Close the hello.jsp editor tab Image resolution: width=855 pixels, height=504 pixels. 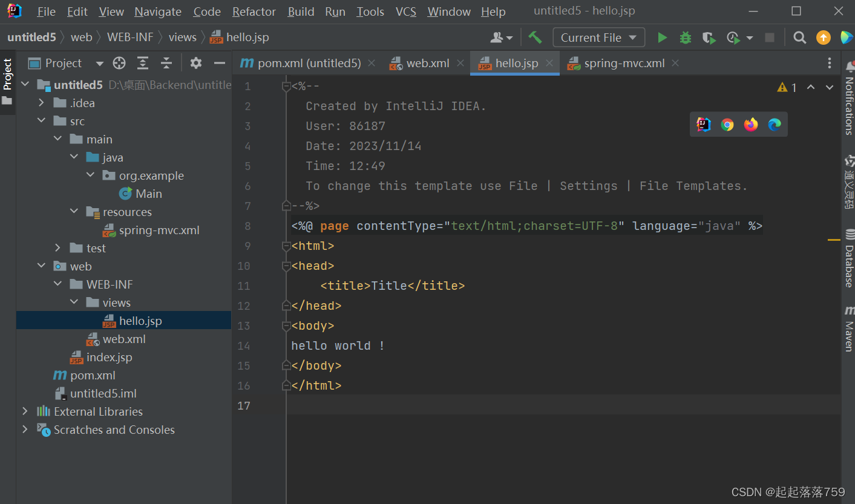pyautogui.click(x=549, y=63)
